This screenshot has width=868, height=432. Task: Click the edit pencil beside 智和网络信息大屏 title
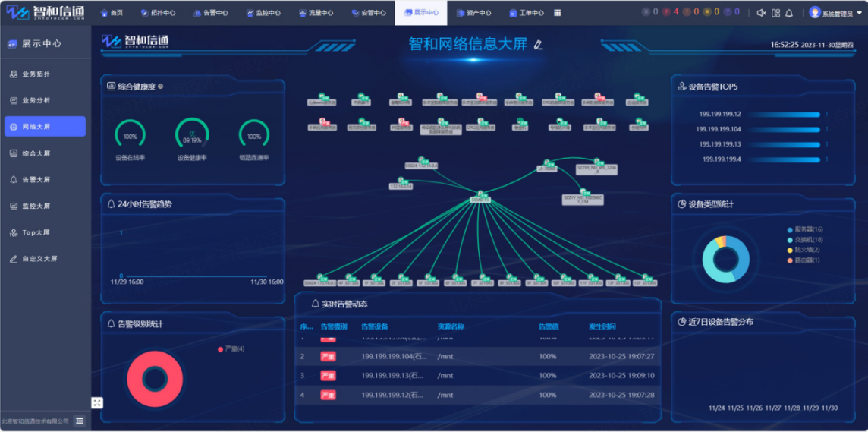click(x=539, y=45)
